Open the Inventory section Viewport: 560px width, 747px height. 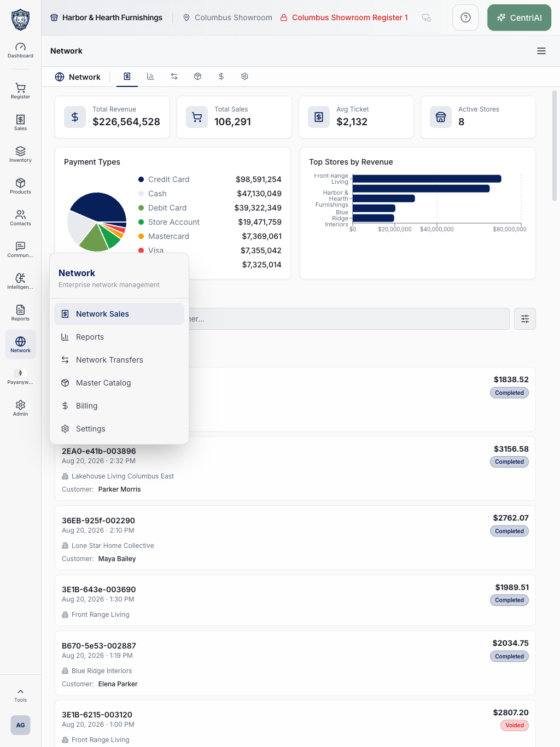pyautogui.click(x=20, y=154)
